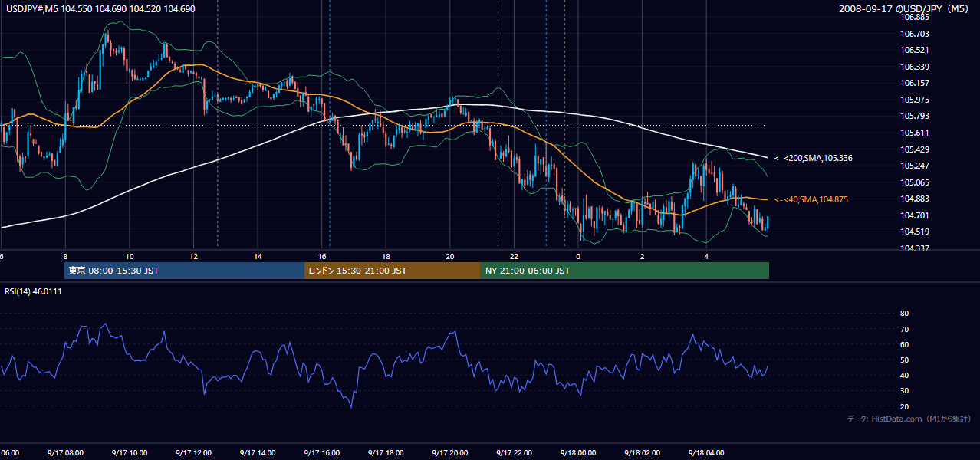The image size is (980, 460).
Task: Click RSI scale value 30
Action: click(x=905, y=391)
